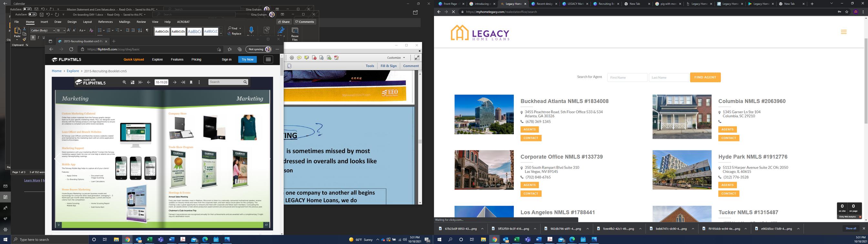The height and width of the screenshot is (244, 868).
Task: Click the zoom-in magnifier in FlipHTML5 viewer
Action: click(x=124, y=82)
